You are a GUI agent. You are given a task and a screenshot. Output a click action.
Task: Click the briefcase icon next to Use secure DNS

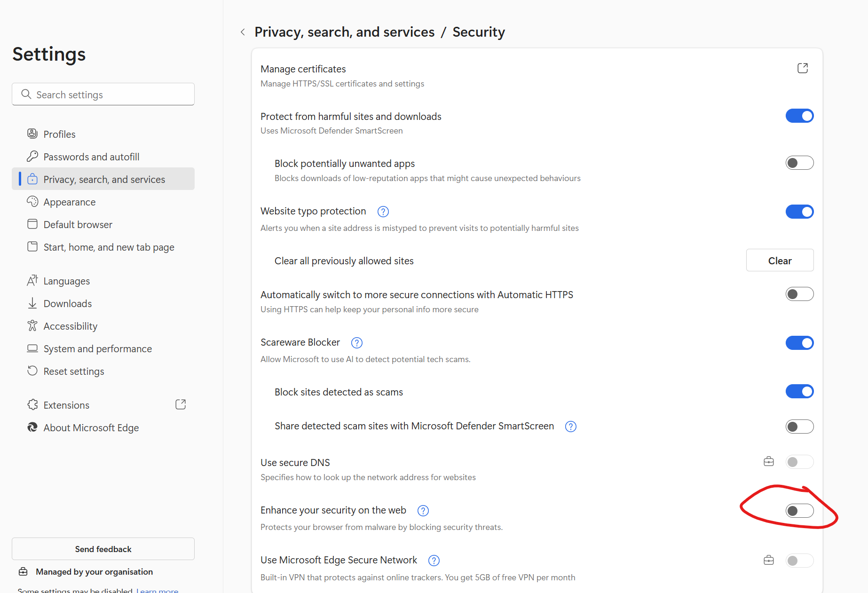tap(768, 462)
